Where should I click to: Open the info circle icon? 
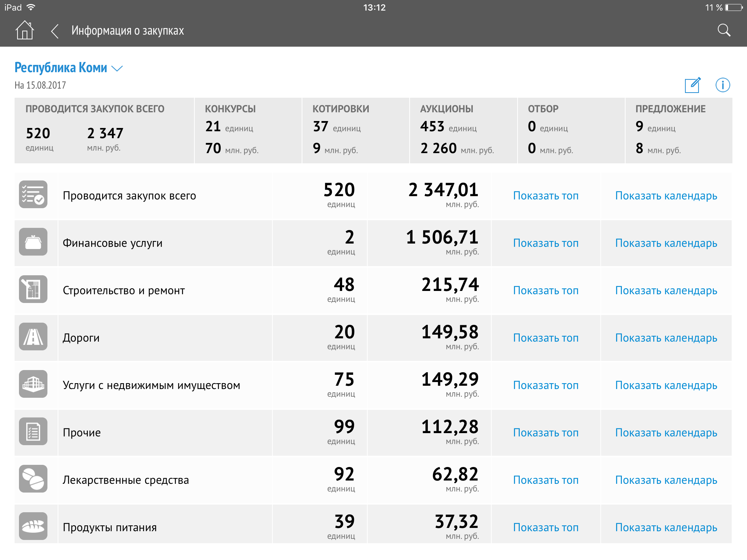click(x=722, y=85)
